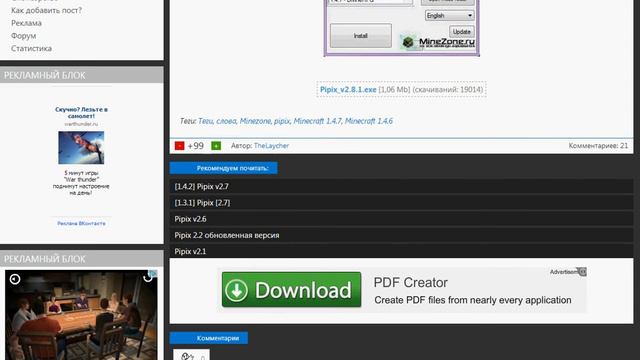Open the Minecraft 1.4.6 tag
The width and height of the screenshot is (640, 360).
point(369,121)
